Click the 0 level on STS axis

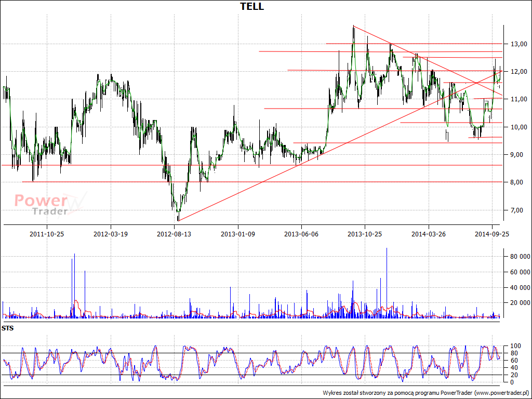click(x=512, y=382)
